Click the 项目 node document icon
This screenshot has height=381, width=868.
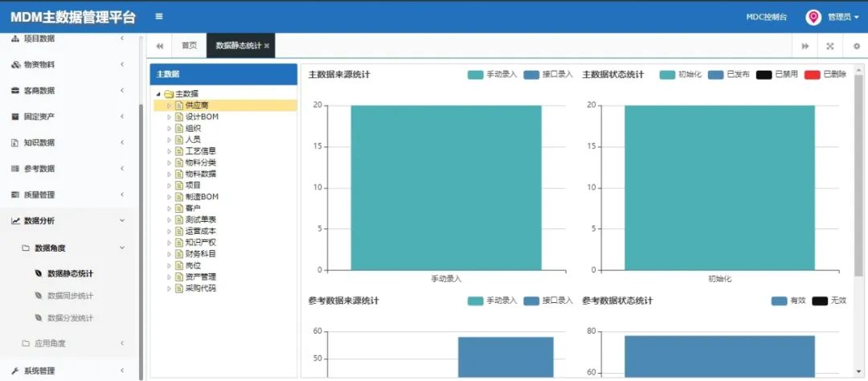point(178,185)
